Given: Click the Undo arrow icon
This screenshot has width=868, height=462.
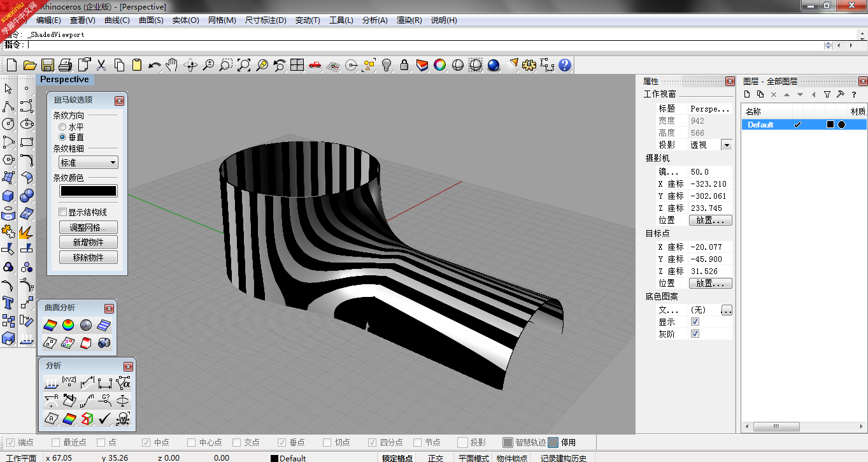Looking at the screenshot, I should tap(154, 65).
